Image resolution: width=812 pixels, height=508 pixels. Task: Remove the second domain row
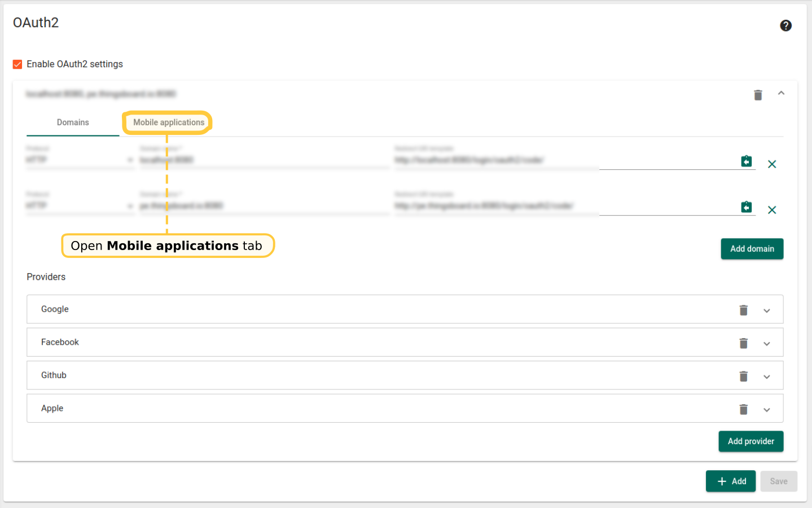tap(772, 210)
